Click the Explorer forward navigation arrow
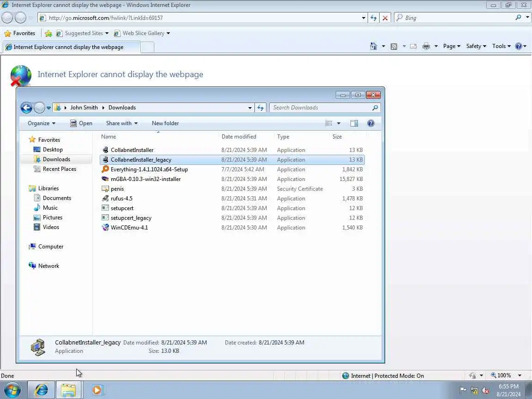 [39, 108]
